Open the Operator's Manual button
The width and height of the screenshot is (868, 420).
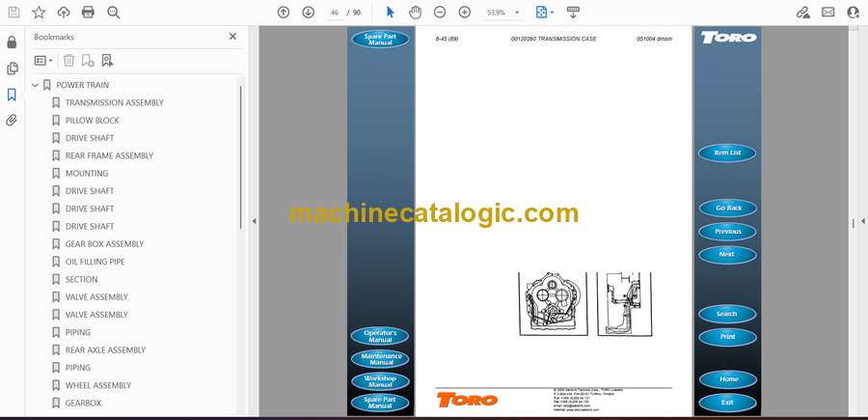click(380, 336)
